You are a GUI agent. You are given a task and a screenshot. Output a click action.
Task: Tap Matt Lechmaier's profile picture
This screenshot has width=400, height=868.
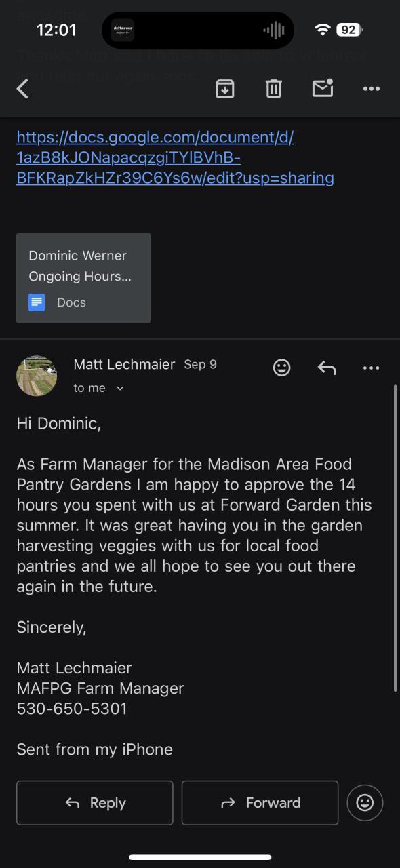37,376
